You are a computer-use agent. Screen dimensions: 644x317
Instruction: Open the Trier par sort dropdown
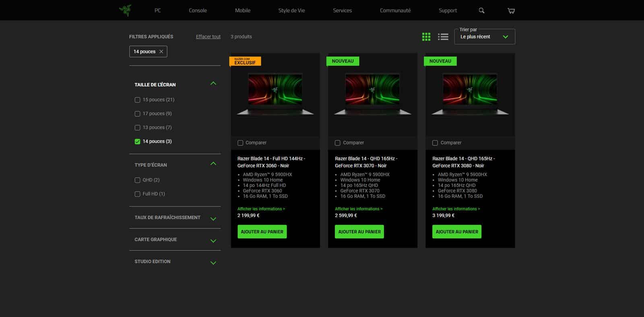pos(485,37)
